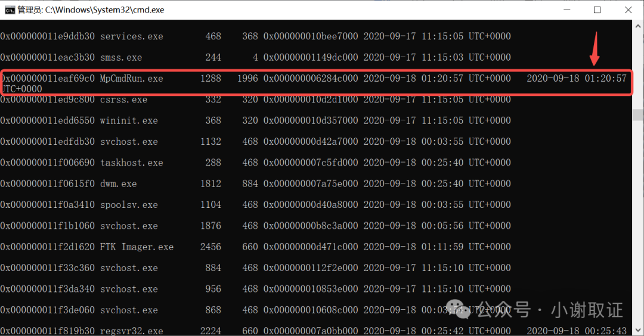The height and width of the screenshot is (336, 644).
Task: Click PDB address 0x0000000112f2e000
Action: pyautogui.click(x=311, y=268)
